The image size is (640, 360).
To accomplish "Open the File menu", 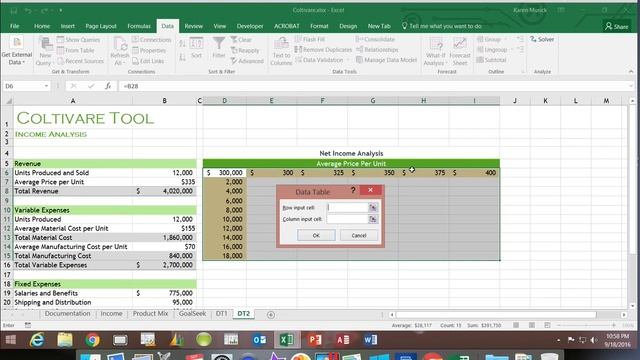I will (x=15, y=26).
